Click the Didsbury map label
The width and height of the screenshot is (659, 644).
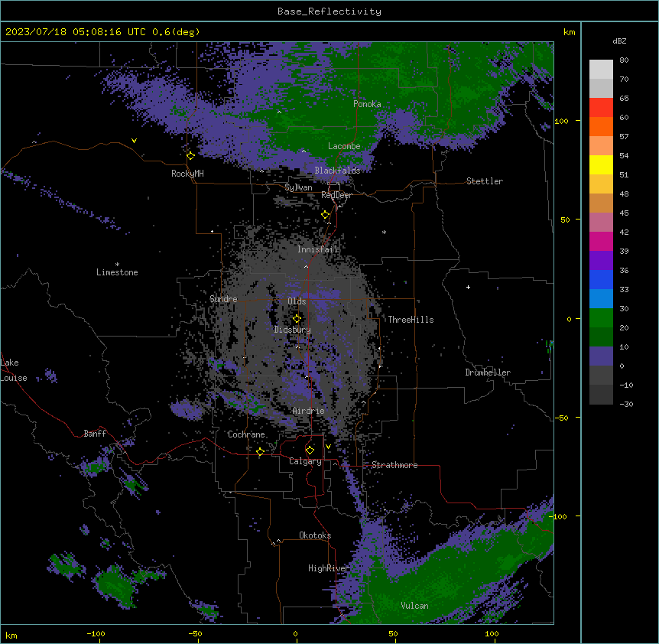(x=293, y=330)
